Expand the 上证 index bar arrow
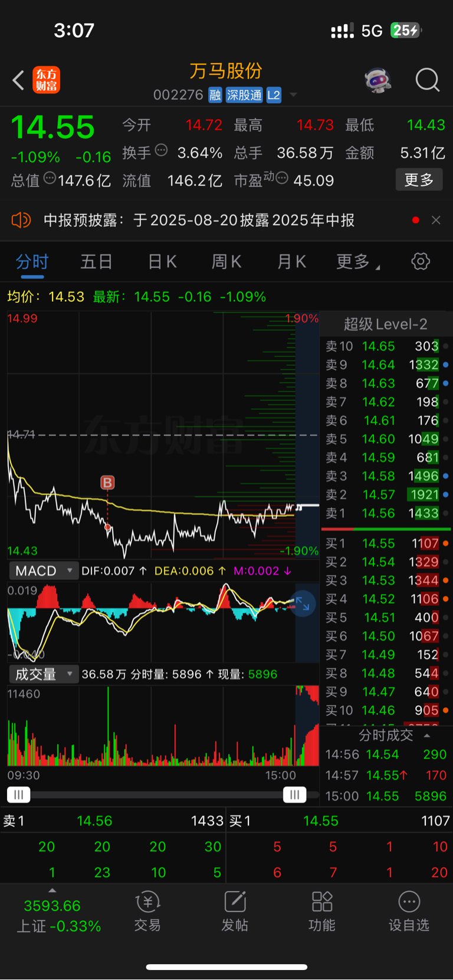The width and height of the screenshot is (453, 980). tap(52, 890)
